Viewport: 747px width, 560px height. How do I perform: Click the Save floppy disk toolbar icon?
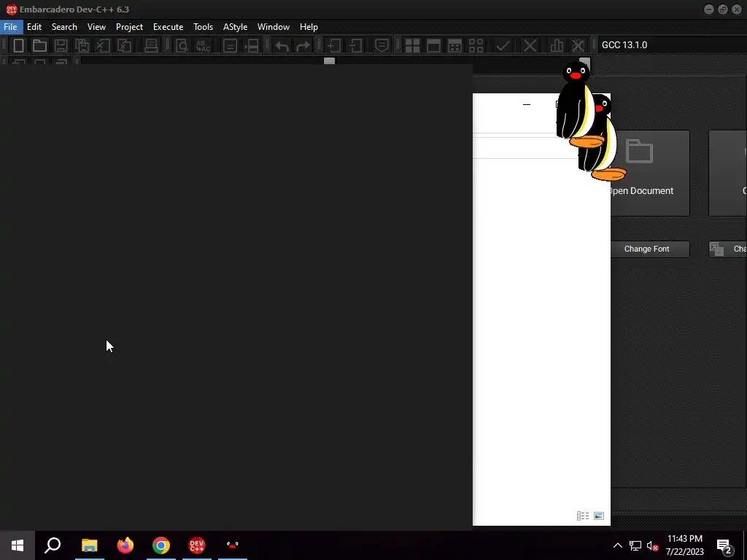tap(61, 46)
